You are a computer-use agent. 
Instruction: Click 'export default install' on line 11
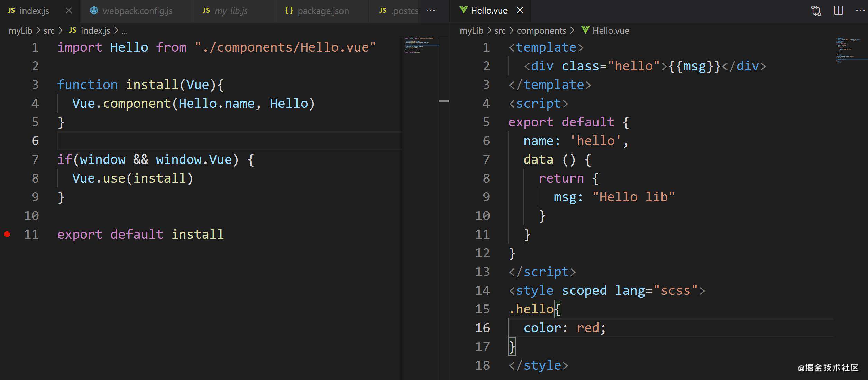pyautogui.click(x=140, y=234)
